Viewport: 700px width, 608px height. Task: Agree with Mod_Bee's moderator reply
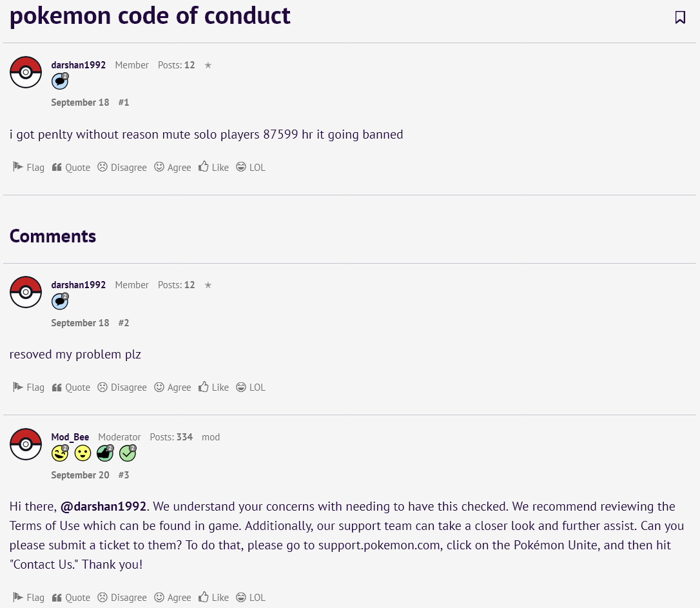(x=172, y=597)
